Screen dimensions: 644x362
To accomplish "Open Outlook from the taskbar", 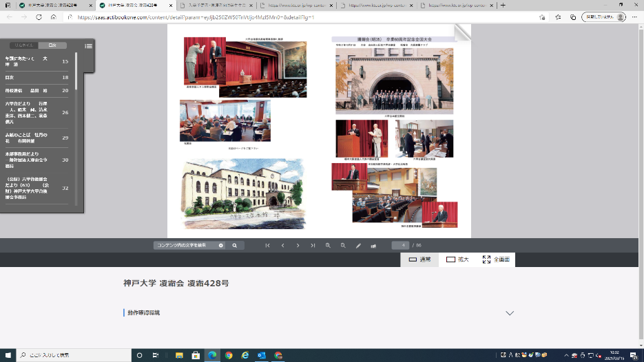I will coord(262,355).
